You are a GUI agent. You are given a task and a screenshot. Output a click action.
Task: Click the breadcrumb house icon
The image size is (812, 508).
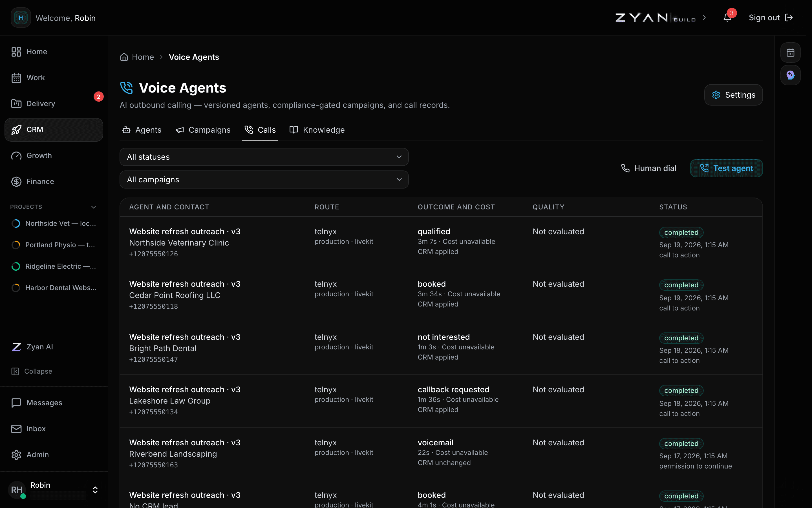124,57
